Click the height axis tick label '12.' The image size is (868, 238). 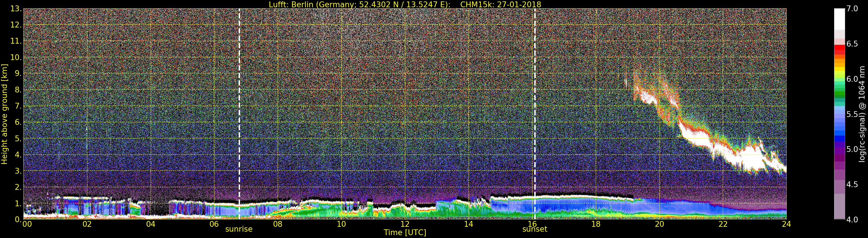[16, 25]
